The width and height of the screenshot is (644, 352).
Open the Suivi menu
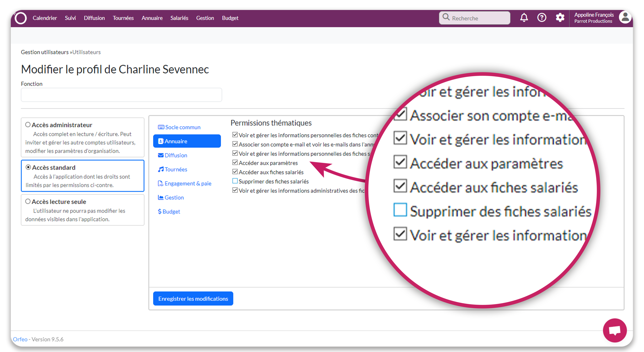coord(70,18)
